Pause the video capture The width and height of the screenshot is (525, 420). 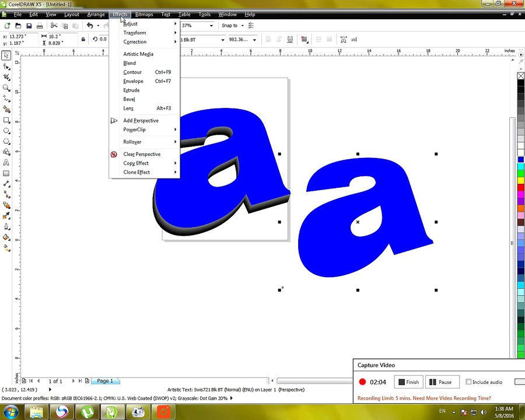[442, 382]
